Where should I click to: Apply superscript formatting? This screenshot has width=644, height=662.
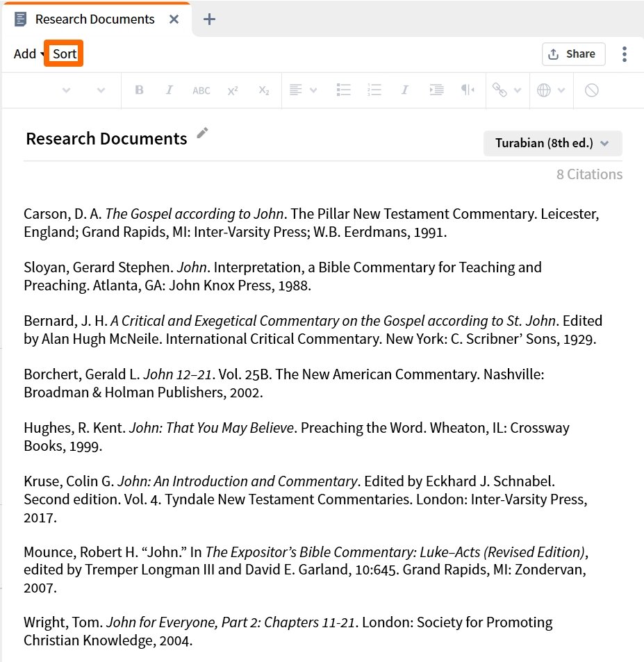point(232,90)
